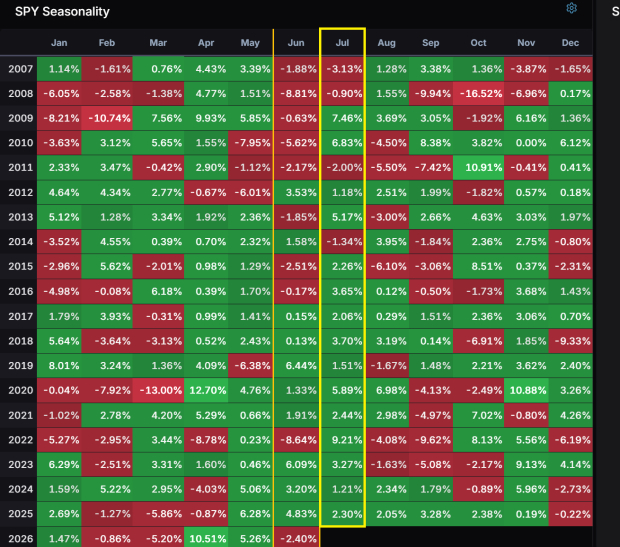Click the 8.01% cell for Jan 2019
This screenshot has height=547, width=620.
coord(59,365)
